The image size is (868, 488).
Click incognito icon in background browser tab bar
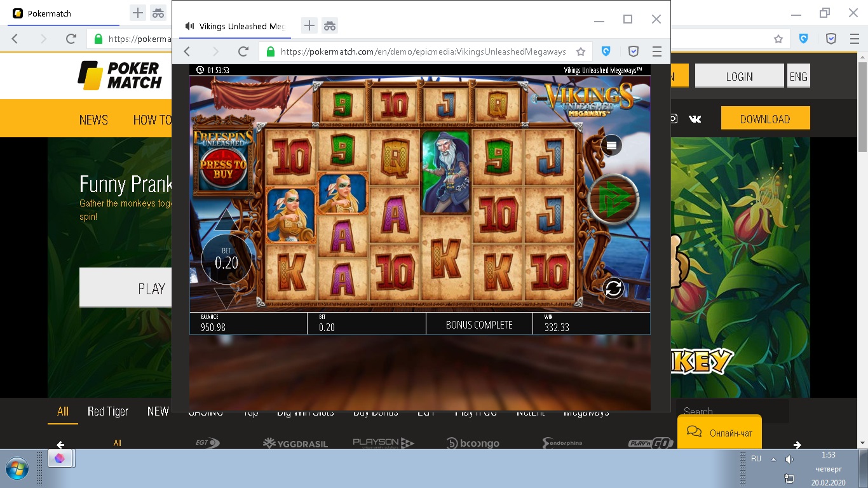158,13
